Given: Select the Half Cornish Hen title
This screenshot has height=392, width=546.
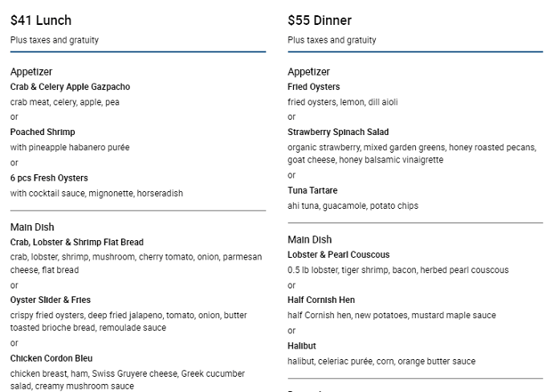Looking at the screenshot, I should tap(321, 300).
